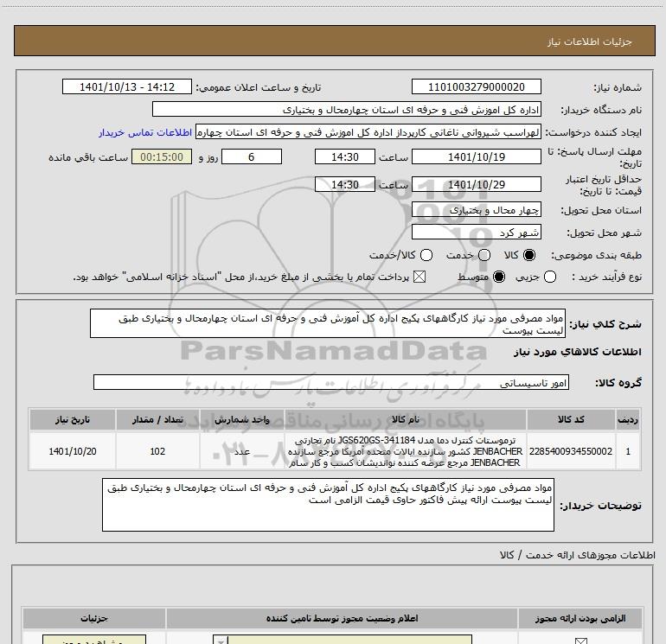Click row number 1 cell
666x644 pixels.
pyautogui.click(x=628, y=451)
